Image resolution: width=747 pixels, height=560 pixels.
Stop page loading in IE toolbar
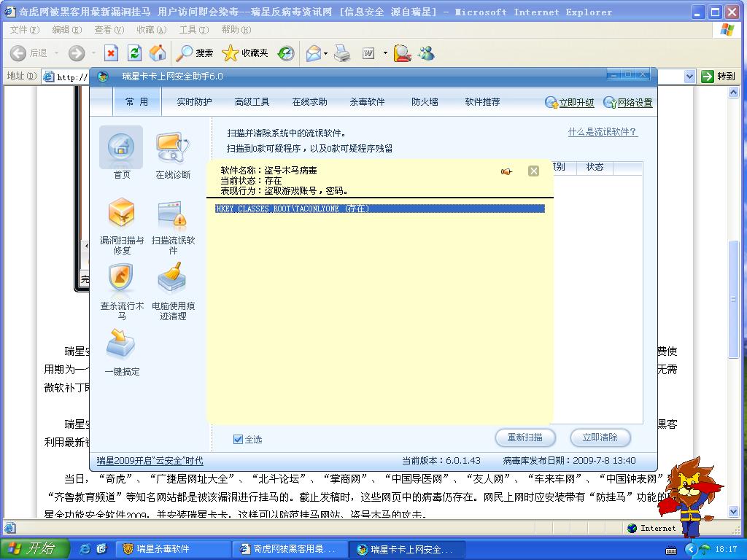111,52
